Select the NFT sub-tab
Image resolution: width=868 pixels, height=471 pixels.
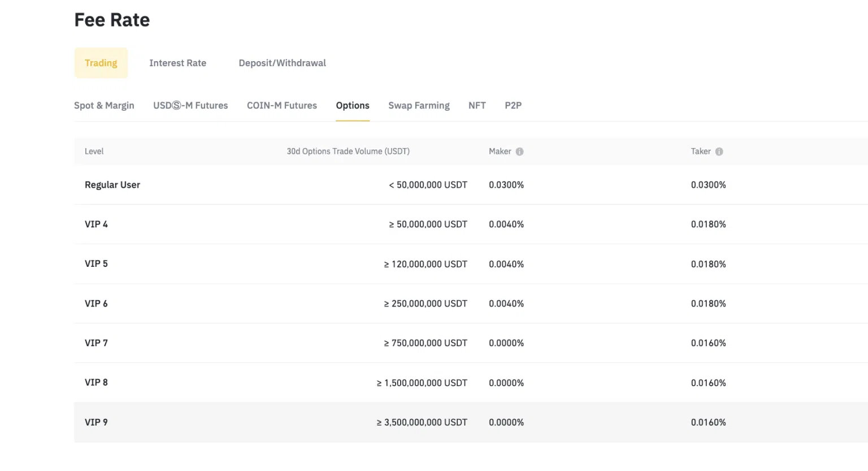[477, 106]
